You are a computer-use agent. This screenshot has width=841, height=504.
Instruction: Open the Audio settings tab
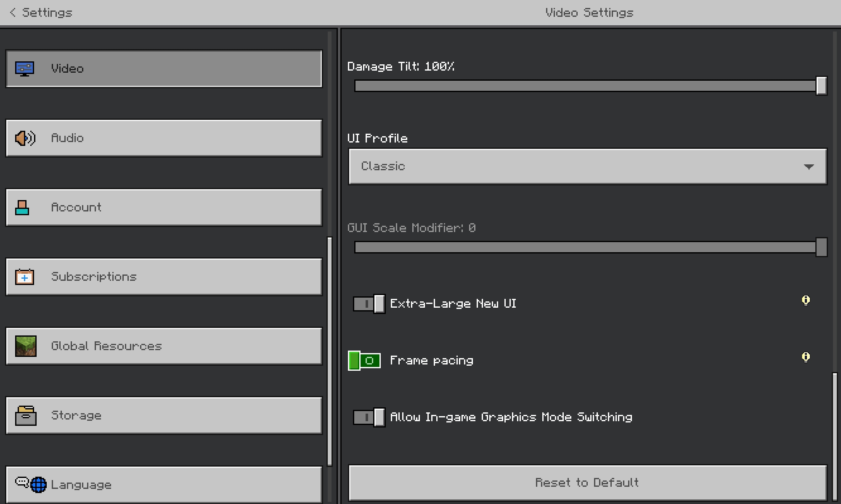click(164, 138)
